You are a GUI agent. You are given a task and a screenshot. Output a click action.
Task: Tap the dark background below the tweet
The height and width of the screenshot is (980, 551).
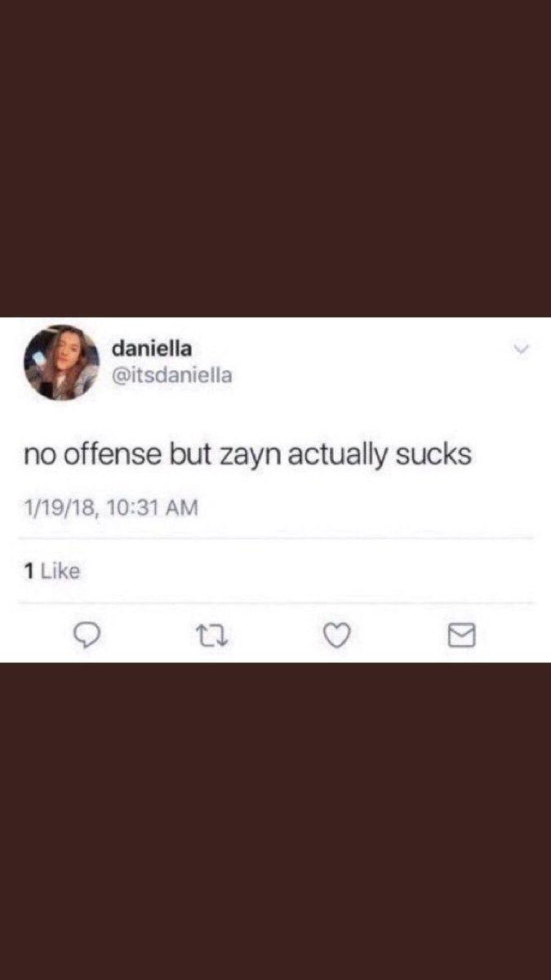click(275, 821)
